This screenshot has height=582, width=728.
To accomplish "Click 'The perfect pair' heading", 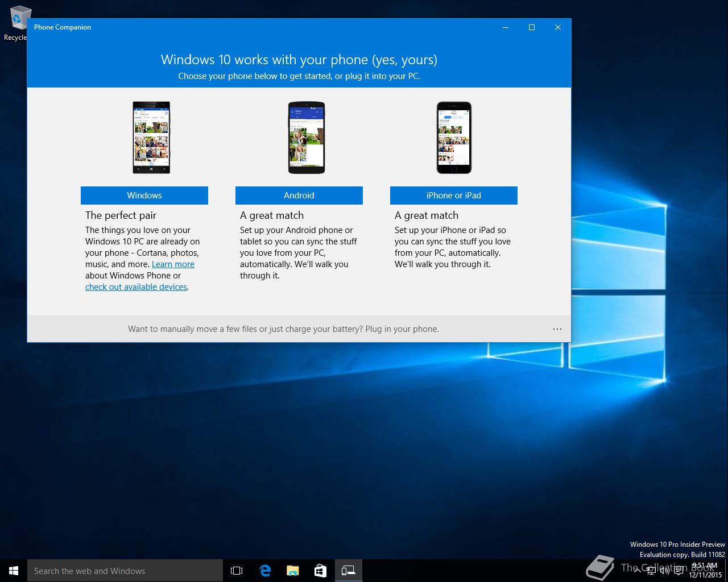I will pos(121,215).
